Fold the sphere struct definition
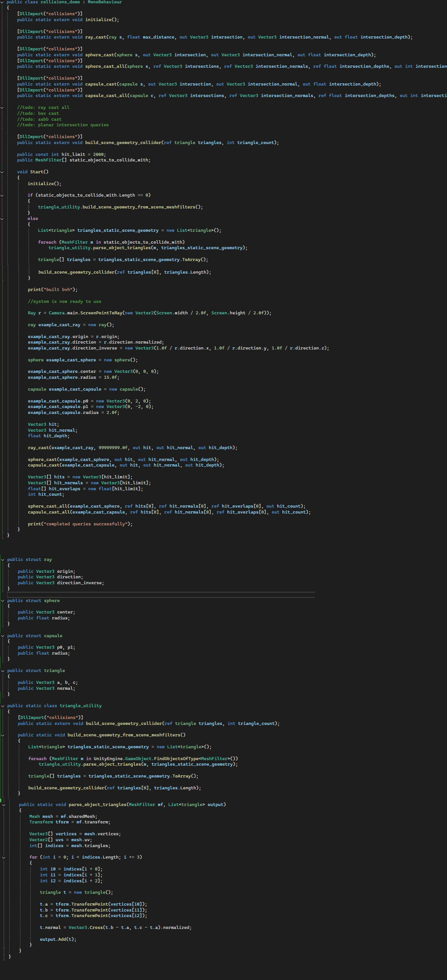This screenshot has height=980, width=447. (3, 601)
